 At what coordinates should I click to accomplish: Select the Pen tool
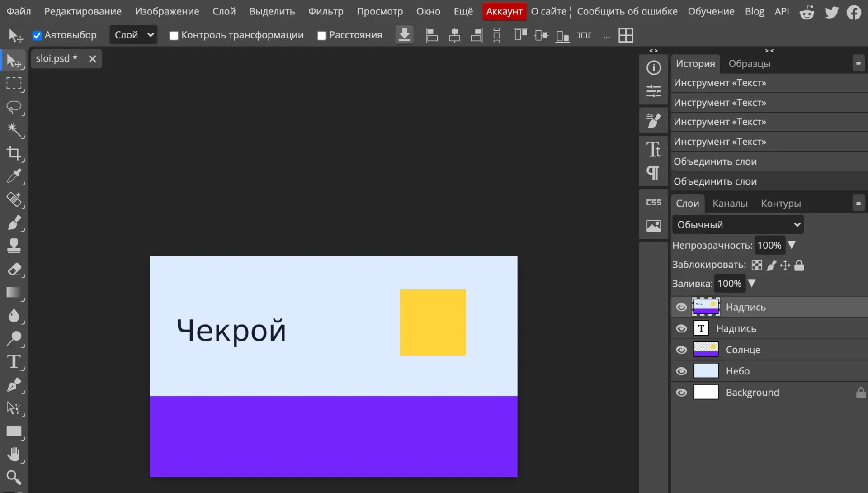(14, 385)
